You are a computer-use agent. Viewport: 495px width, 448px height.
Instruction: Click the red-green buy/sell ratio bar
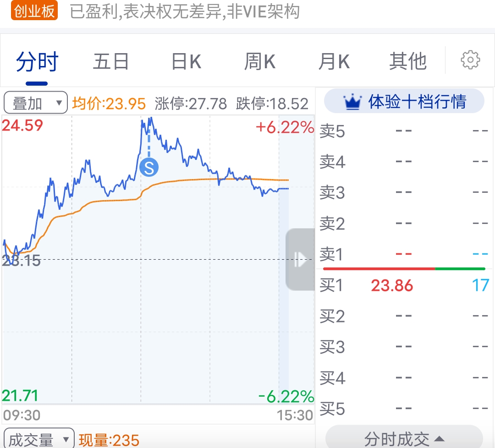coord(404,269)
